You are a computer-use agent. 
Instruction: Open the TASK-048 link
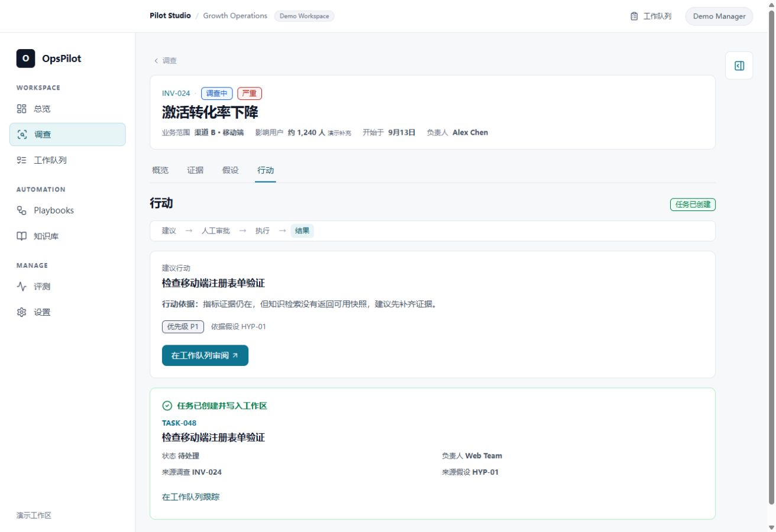coord(179,423)
